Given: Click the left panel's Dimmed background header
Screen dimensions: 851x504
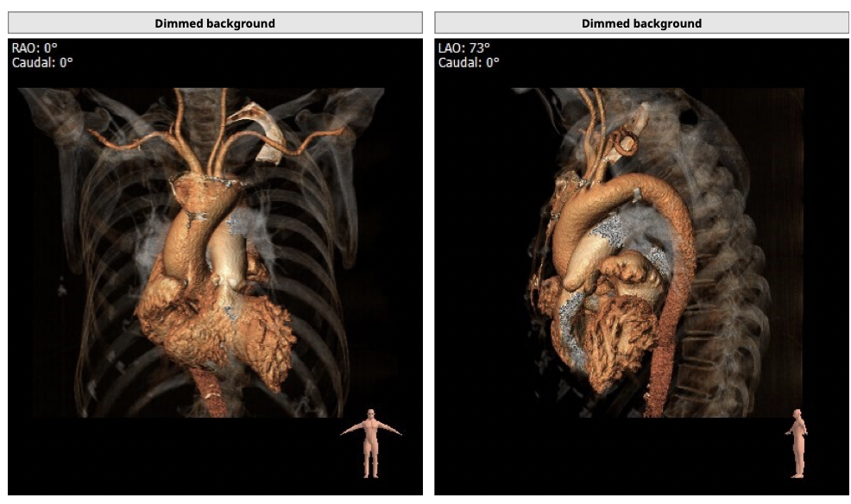Looking at the screenshot, I should pyautogui.click(x=215, y=23).
